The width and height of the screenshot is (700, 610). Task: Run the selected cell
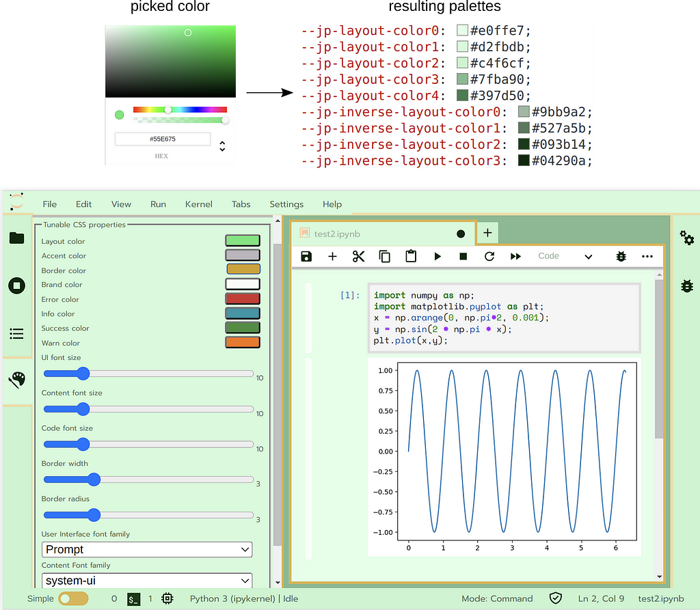[437, 256]
